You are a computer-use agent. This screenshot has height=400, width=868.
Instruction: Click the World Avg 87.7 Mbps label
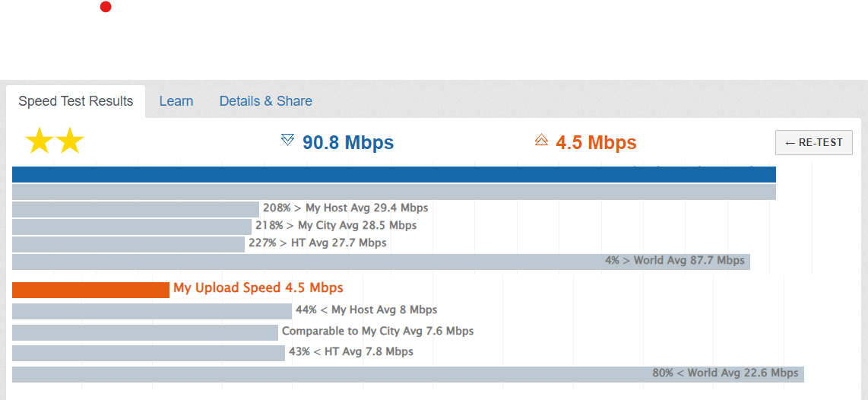click(675, 260)
